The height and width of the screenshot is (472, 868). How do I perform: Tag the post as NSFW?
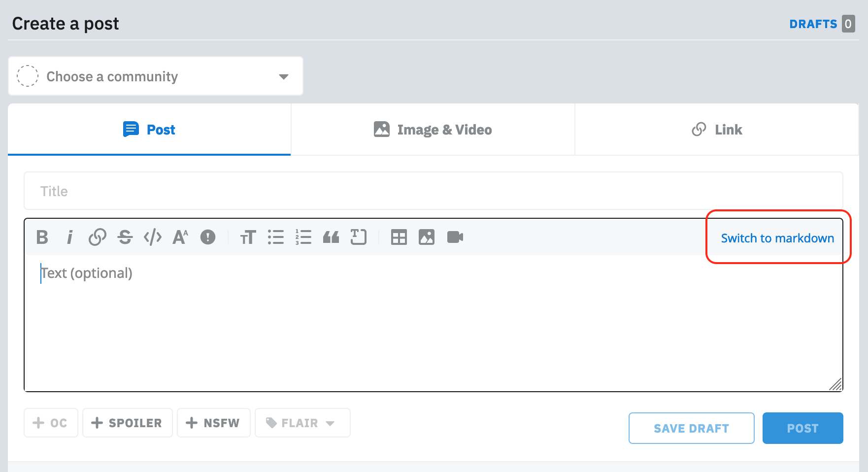coord(213,423)
